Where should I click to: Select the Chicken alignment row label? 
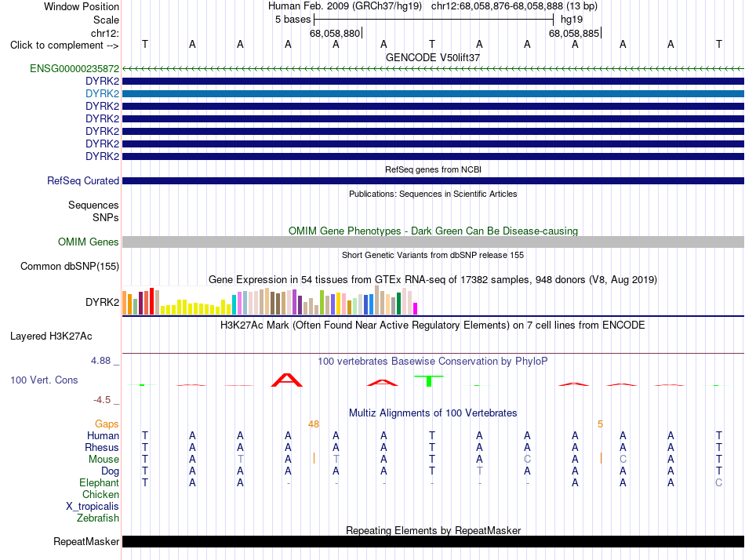coord(100,494)
